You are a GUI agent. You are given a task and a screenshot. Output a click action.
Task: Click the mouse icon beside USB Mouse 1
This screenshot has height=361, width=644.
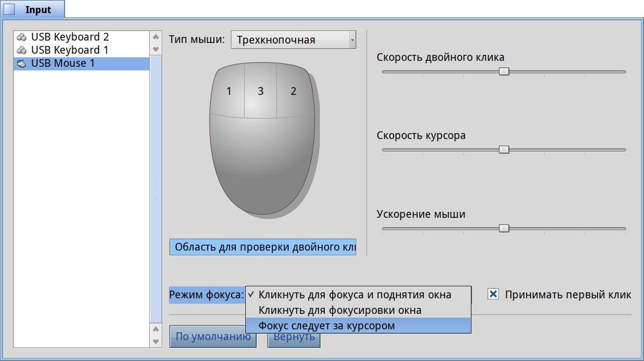[21, 64]
